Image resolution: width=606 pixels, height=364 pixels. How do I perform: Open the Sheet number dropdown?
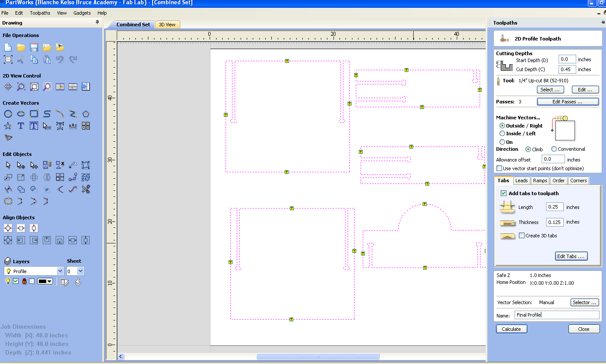coord(80,271)
